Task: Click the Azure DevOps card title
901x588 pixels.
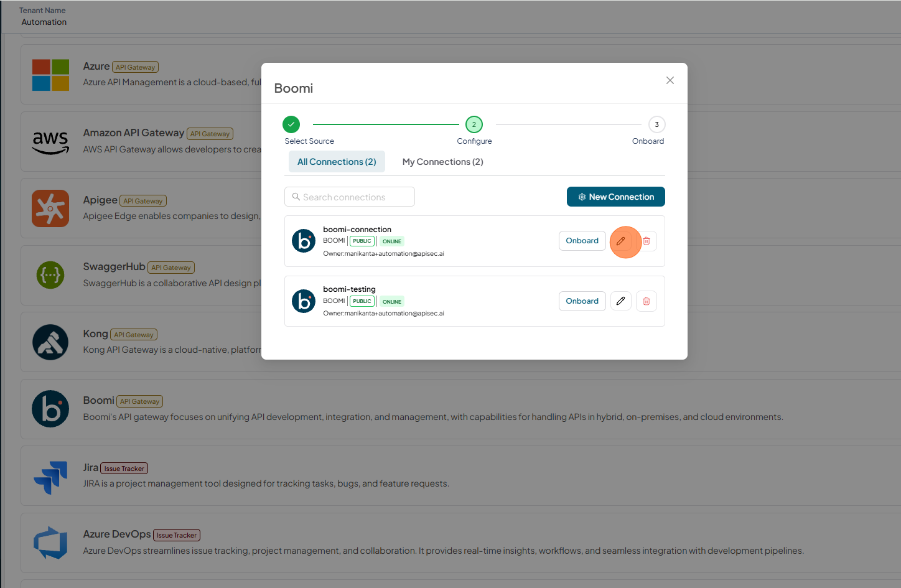Action: click(117, 534)
